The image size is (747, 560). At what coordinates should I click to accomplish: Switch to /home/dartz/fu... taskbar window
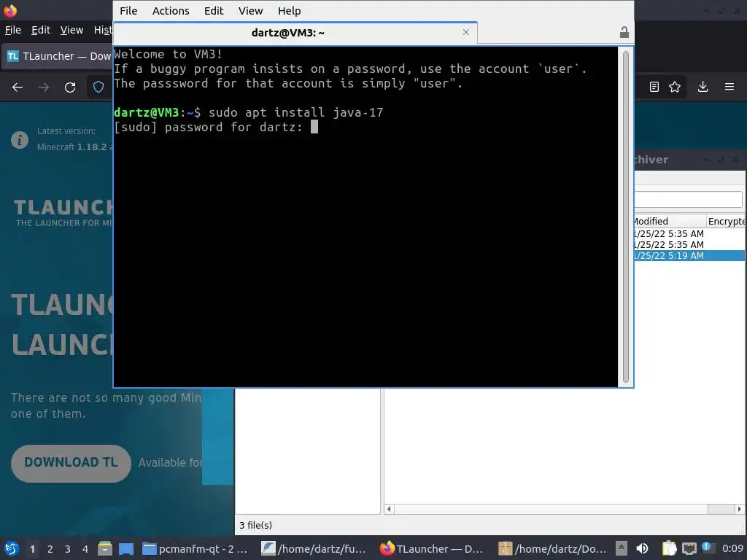click(315, 549)
